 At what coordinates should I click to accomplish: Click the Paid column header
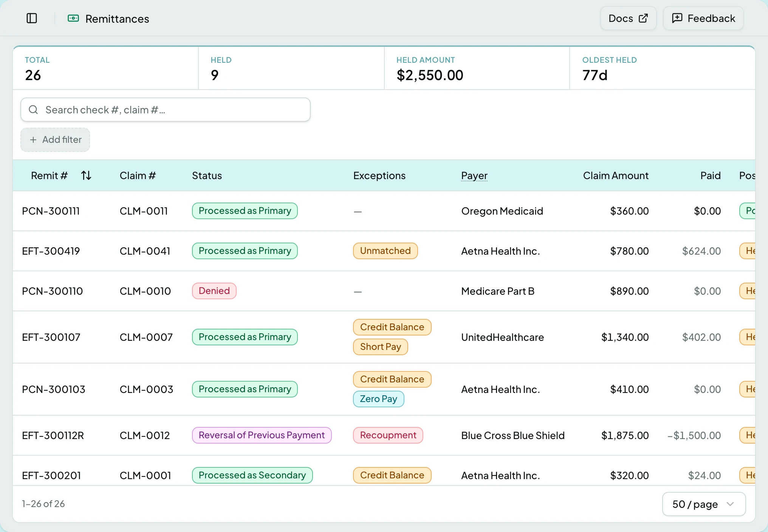click(711, 175)
